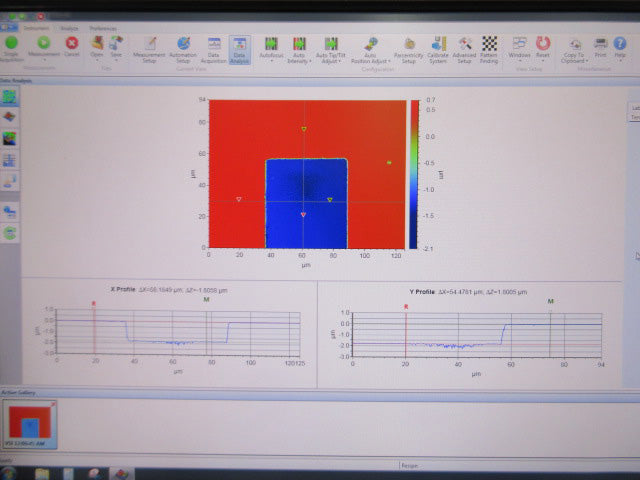
Task: Open the Preferences ribbon tab
Action: [103, 28]
